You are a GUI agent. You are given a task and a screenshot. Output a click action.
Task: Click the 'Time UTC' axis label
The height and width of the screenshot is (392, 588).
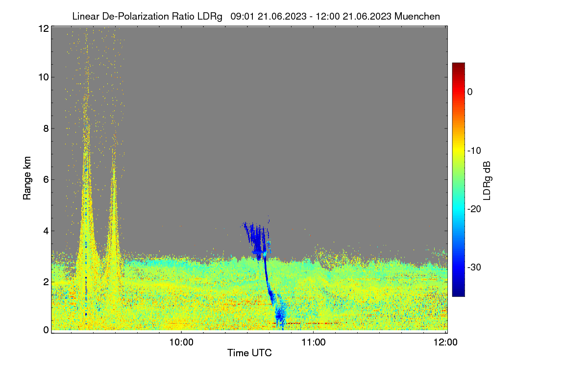tap(249, 353)
